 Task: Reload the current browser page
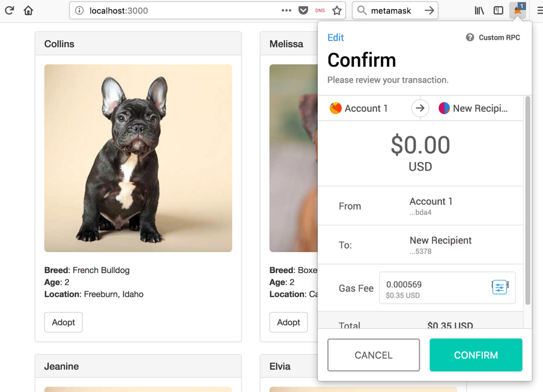point(10,10)
